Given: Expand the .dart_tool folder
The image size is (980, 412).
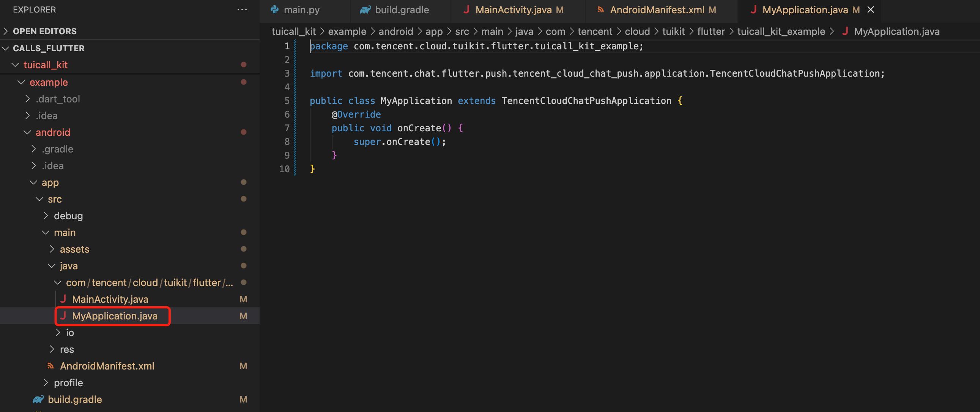Looking at the screenshot, I should pyautogui.click(x=27, y=99).
